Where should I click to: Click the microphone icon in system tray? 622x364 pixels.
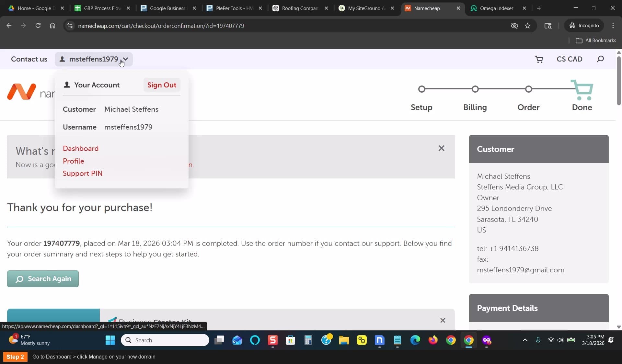(538, 340)
